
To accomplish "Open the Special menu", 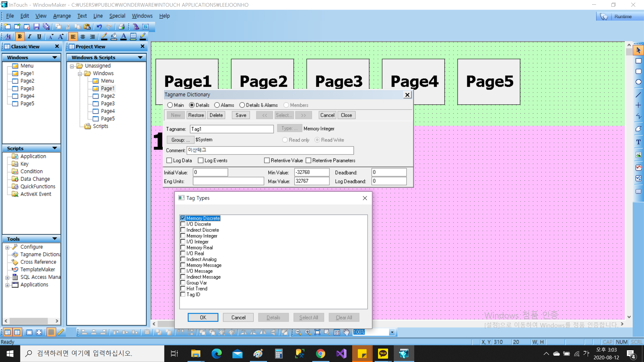I will tap(117, 16).
